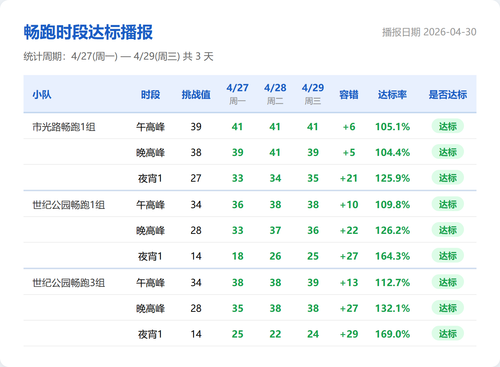The height and width of the screenshot is (367, 500).
Task: Click challenge value 27 in the 125.9% row
Action: [196, 178]
